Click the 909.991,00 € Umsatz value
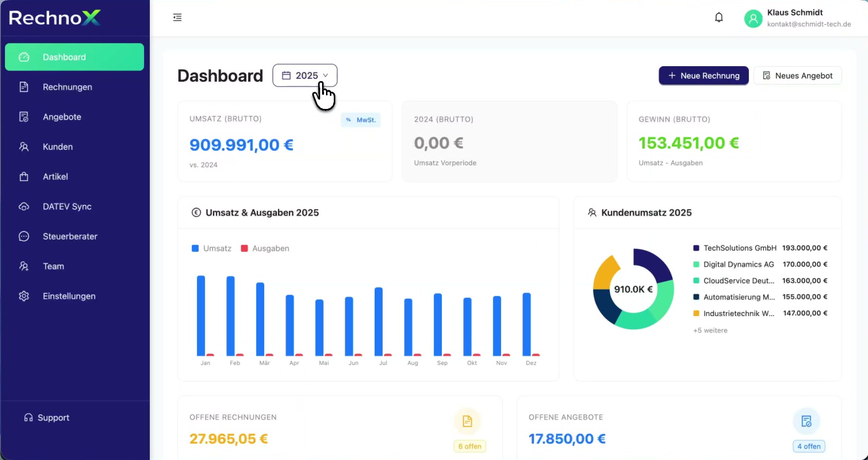This screenshot has width=868, height=460. (241, 145)
